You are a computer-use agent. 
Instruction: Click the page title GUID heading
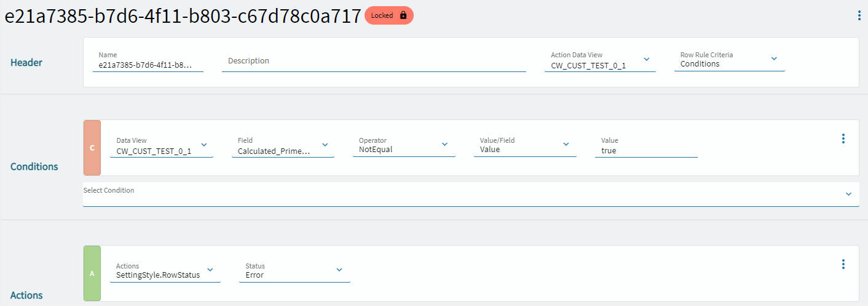tap(183, 16)
